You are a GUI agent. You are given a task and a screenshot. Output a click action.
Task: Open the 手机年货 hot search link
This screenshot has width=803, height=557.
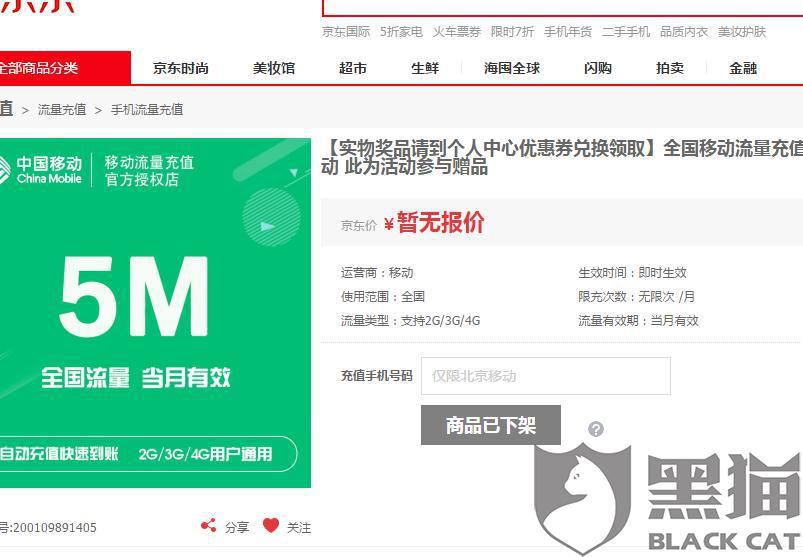(x=568, y=32)
